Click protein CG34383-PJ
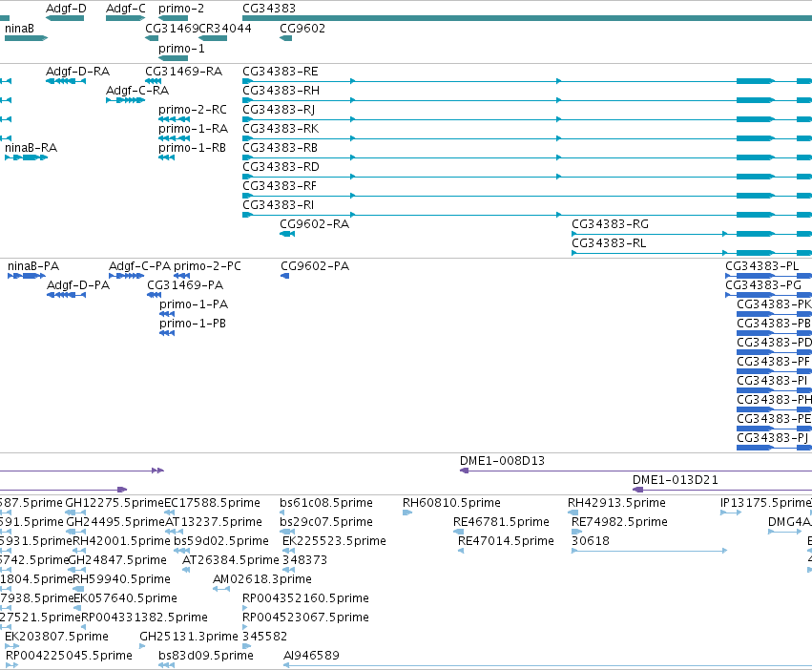This screenshot has width=812, height=670. (x=772, y=438)
